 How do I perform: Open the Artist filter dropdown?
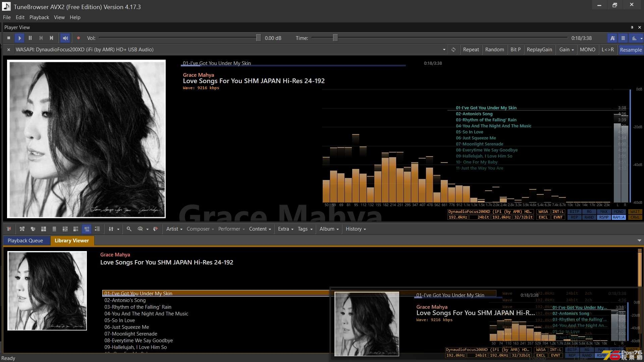pyautogui.click(x=174, y=229)
